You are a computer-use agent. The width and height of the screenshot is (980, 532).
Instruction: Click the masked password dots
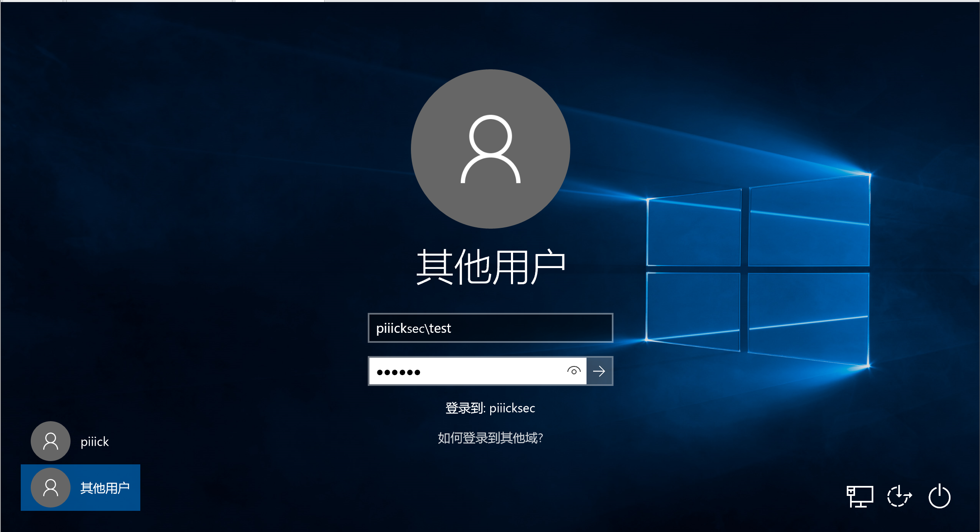click(x=398, y=372)
